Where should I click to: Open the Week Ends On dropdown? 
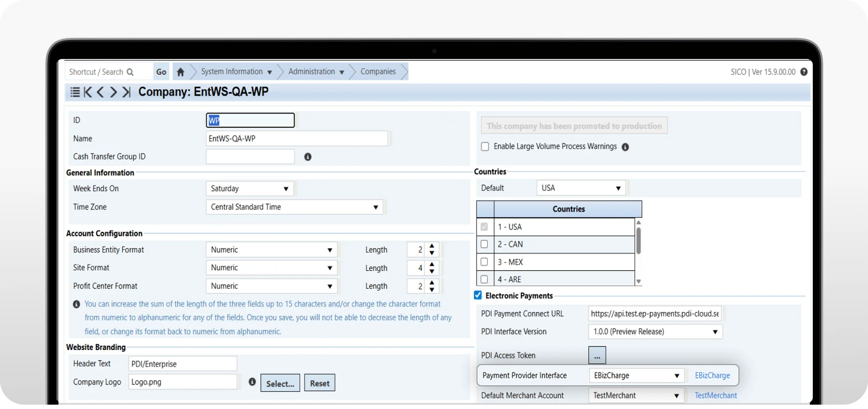(249, 189)
